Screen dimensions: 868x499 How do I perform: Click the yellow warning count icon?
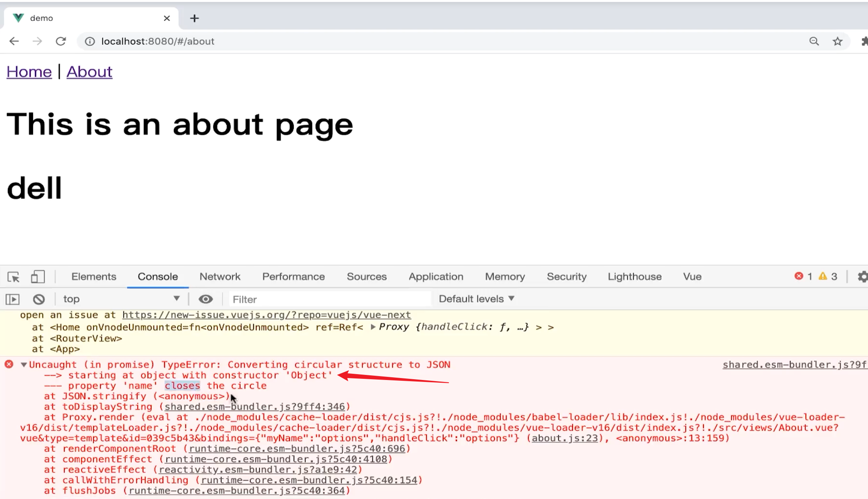pos(823,276)
